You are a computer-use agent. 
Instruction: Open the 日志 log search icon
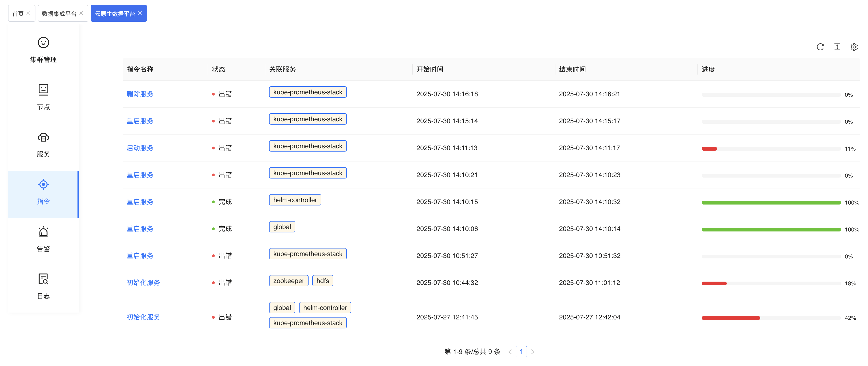tap(43, 279)
